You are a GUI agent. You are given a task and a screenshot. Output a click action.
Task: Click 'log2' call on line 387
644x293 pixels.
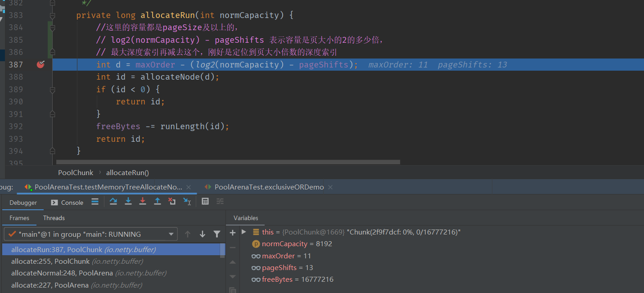(205, 65)
